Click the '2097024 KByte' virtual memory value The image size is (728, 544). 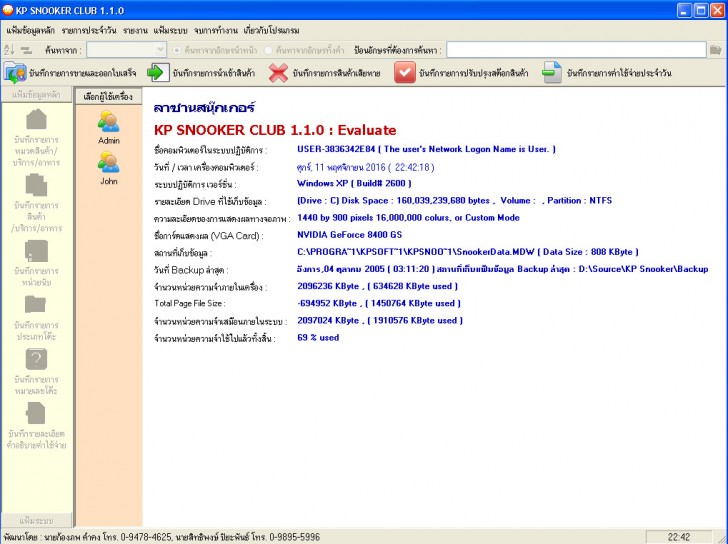[380, 321]
